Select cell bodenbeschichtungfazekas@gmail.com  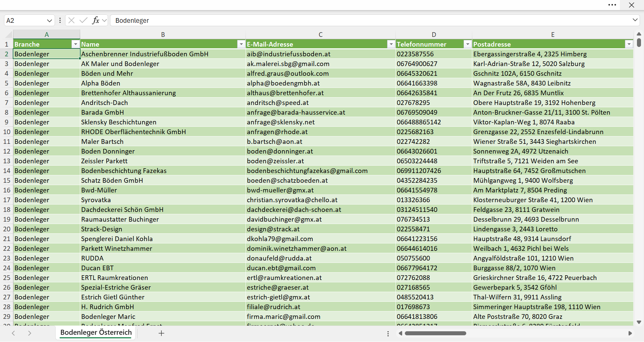[321, 171]
